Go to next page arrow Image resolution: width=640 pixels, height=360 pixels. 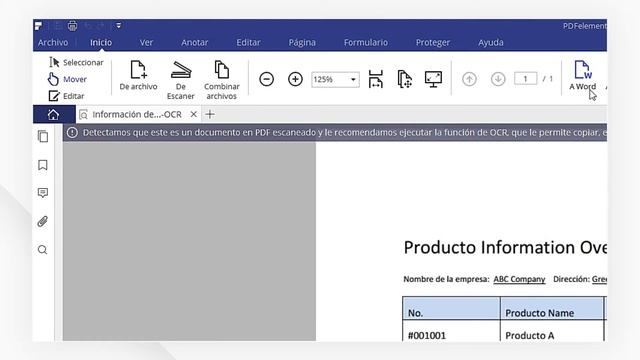498,79
